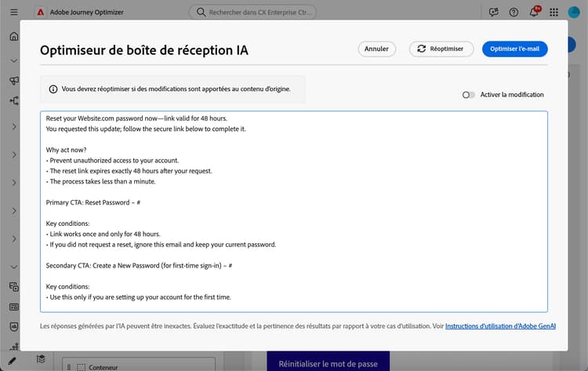Expand the sidebar chevron below journeys icon
588x371 pixels.
(x=14, y=127)
